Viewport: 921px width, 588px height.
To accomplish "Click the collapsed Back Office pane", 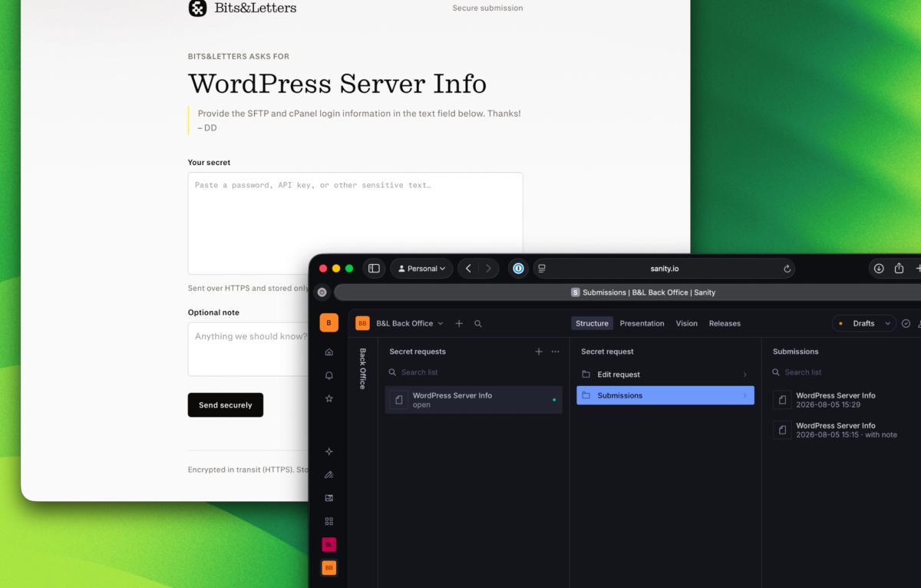I will pyautogui.click(x=363, y=368).
